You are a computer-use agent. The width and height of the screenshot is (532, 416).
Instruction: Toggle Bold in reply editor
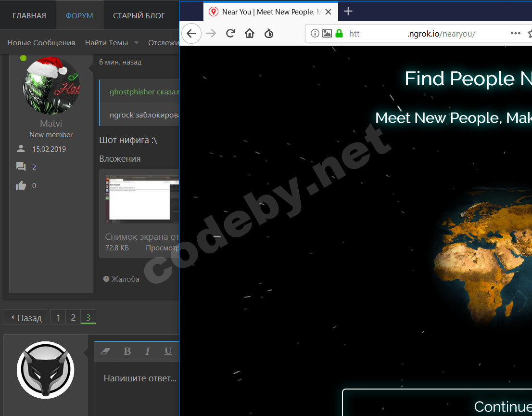127,351
